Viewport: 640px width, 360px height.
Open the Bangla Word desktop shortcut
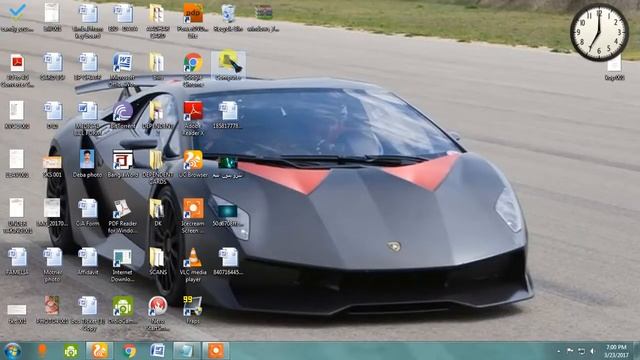pyautogui.click(x=122, y=164)
